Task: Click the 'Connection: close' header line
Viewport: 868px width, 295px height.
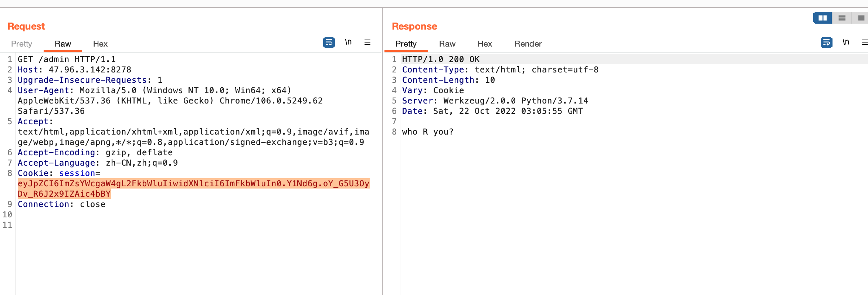Action: click(61, 204)
